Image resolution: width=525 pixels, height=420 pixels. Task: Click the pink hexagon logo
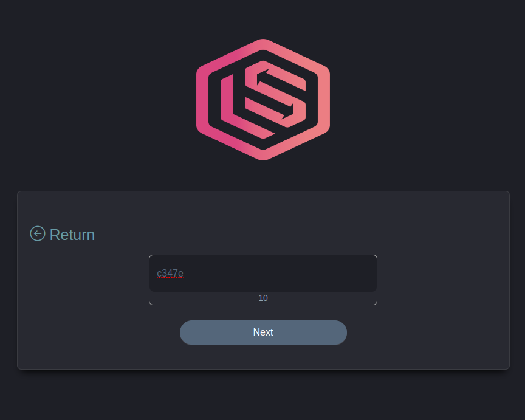[263, 100]
